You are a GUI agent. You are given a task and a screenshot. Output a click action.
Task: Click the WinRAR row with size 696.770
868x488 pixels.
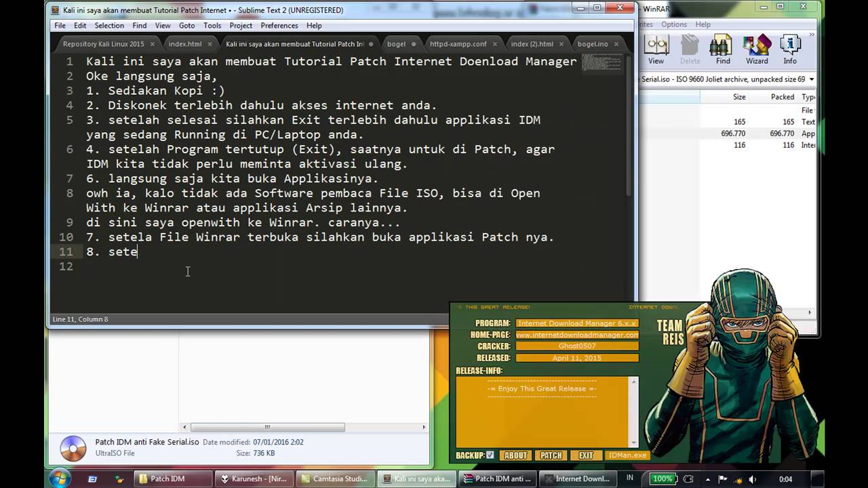728,134
